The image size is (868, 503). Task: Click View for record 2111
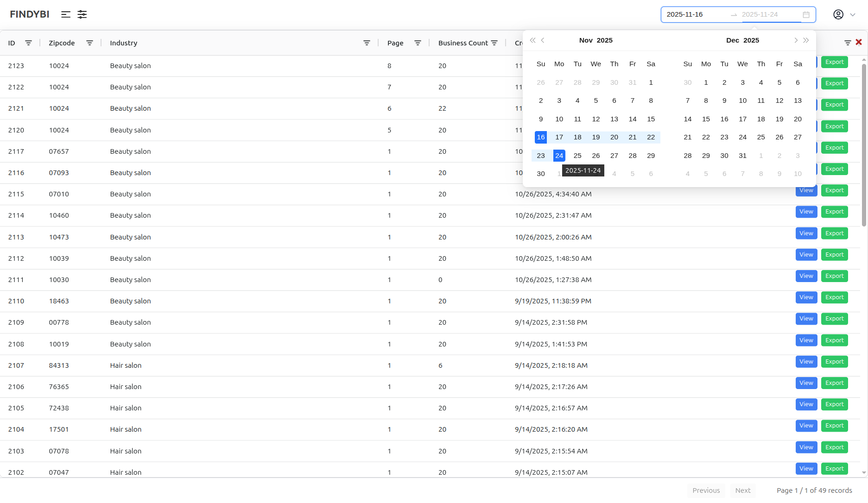(806, 276)
